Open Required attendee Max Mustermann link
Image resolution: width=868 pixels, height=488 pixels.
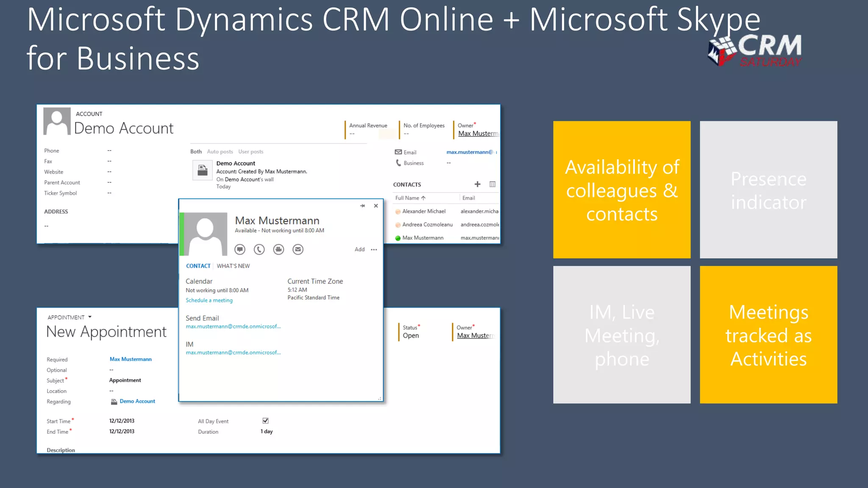131,359
